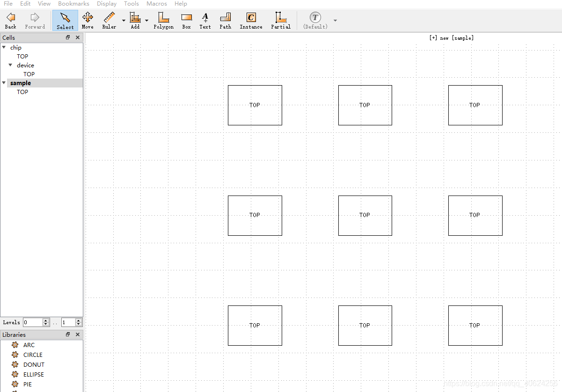The image size is (562, 392).
Task: Open the Help menu
Action: tap(181, 4)
